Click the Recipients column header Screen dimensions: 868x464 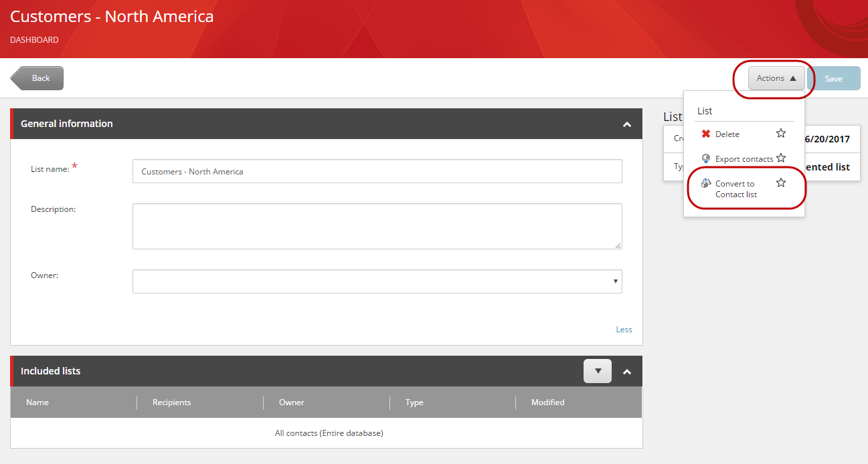(x=171, y=402)
